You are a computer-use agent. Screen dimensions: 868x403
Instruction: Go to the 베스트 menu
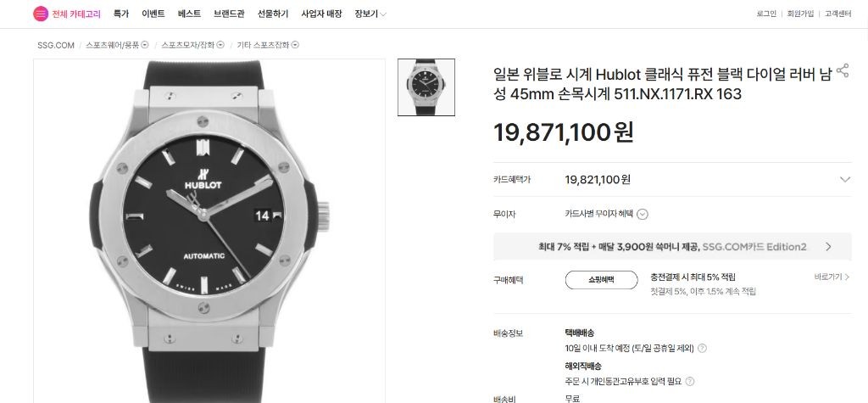pos(189,14)
